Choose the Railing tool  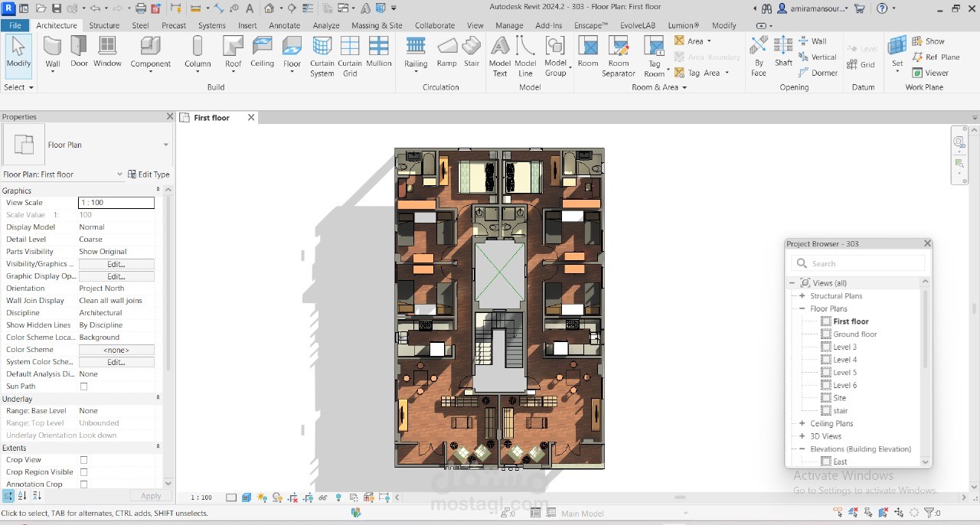416,54
